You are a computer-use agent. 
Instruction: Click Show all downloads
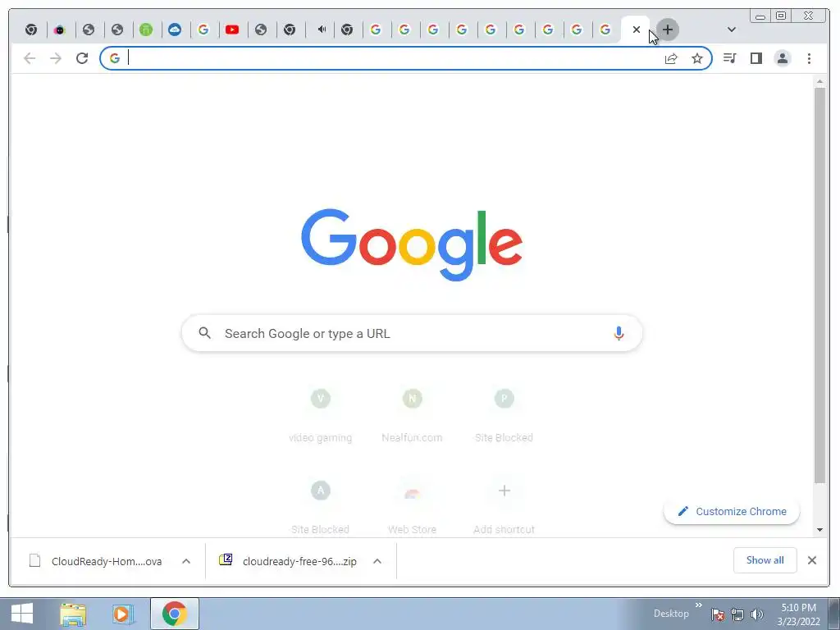(x=765, y=560)
